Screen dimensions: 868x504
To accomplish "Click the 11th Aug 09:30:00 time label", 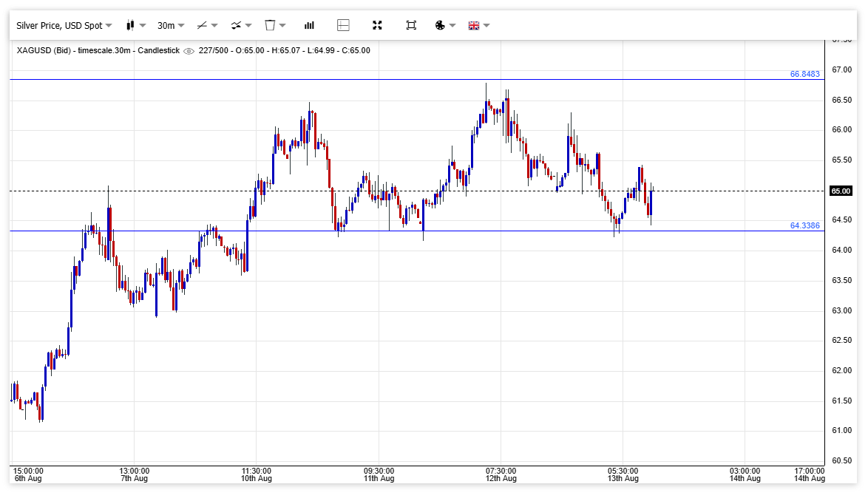I will point(379,474).
